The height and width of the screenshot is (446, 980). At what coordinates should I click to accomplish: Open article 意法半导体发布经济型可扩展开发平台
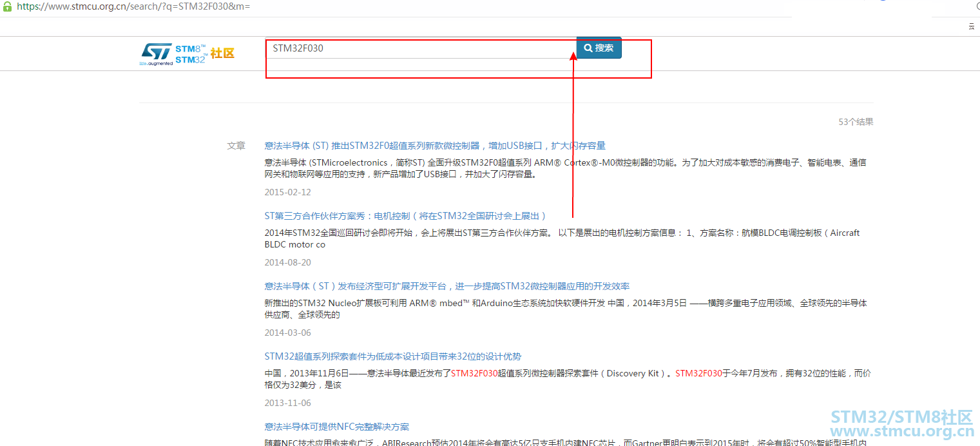tap(447, 286)
